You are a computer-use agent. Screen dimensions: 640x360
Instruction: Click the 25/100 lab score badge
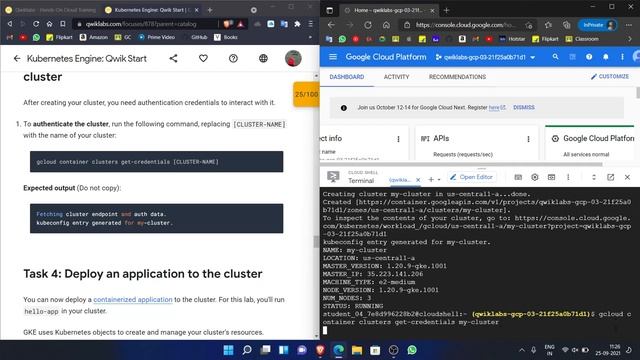pos(306,94)
